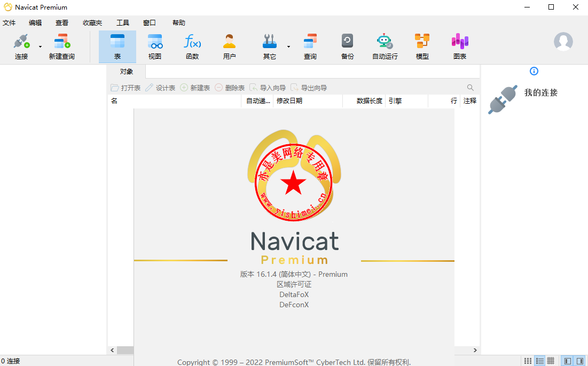
Task: Open the Function (函数) objects
Action: coord(192,46)
